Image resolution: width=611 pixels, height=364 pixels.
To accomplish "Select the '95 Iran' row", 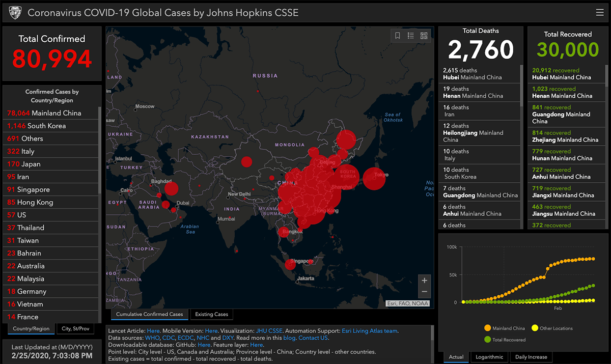I will [x=51, y=177].
